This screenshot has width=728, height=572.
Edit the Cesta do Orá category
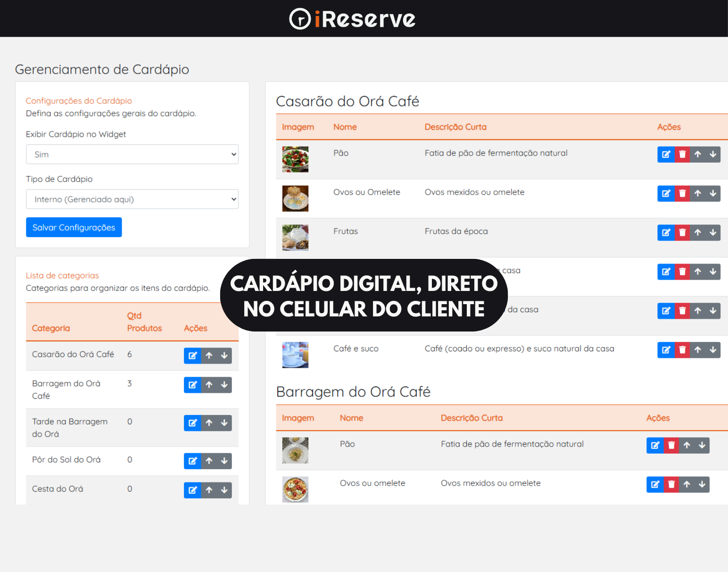pos(192,490)
